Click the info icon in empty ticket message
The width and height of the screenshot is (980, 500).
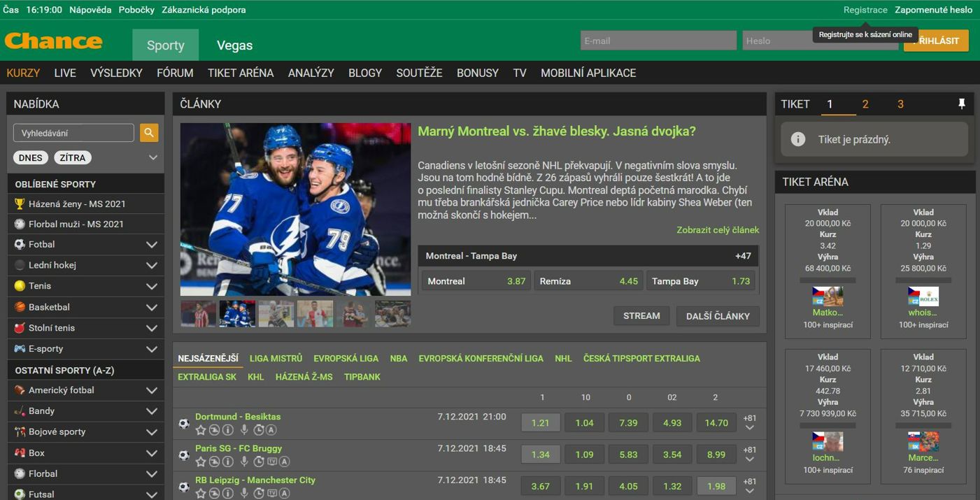pyautogui.click(x=797, y=139)
